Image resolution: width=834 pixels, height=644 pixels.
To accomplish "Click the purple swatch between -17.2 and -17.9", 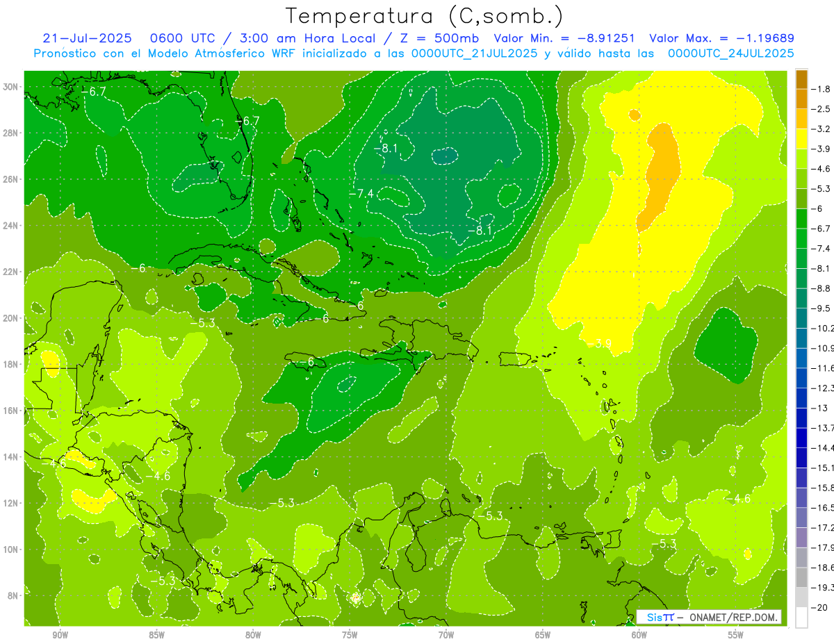I will point(801,537).
